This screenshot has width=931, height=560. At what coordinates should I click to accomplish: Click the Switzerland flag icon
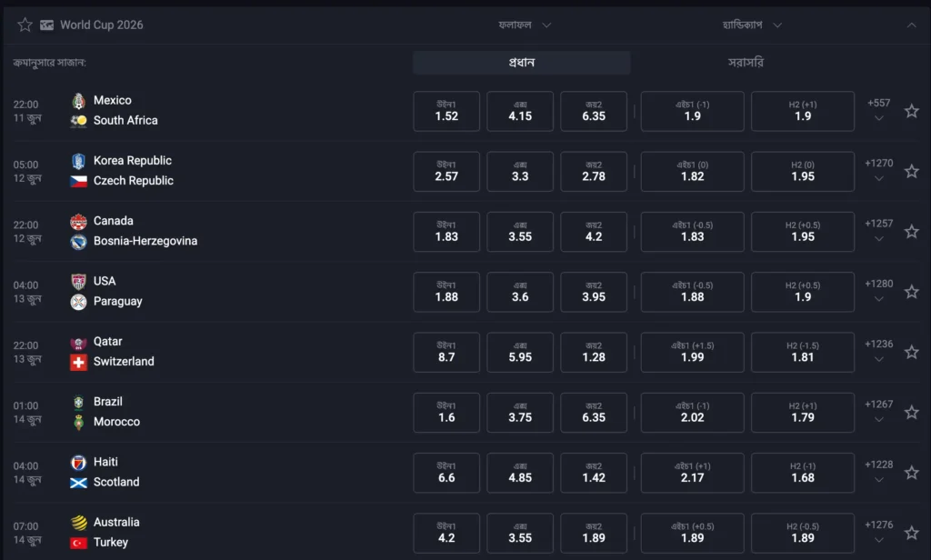(79, 361)
